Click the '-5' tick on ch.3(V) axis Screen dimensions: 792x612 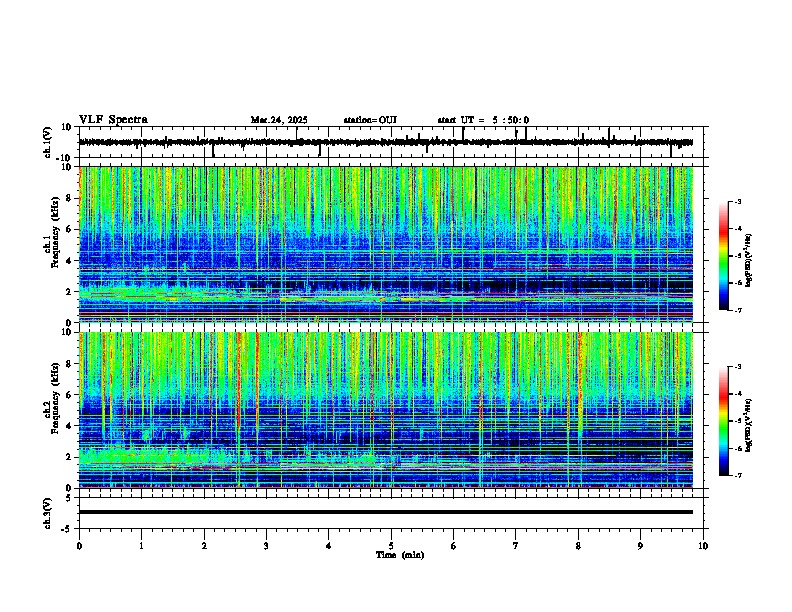pos(67,529)
